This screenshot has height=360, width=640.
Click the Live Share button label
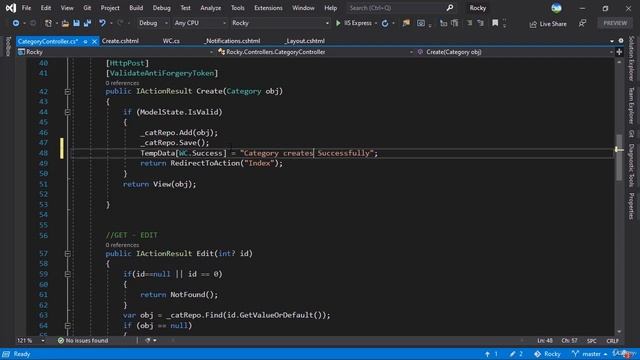553,24
